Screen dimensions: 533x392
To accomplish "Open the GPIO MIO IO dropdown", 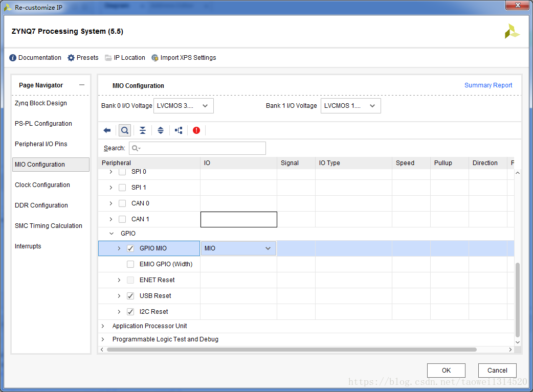I will [239, 248].
